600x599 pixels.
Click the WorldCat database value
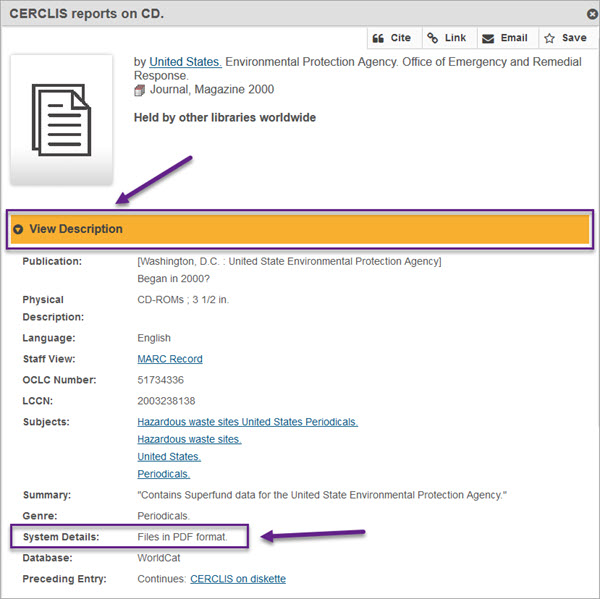click(x=158, y=558)
